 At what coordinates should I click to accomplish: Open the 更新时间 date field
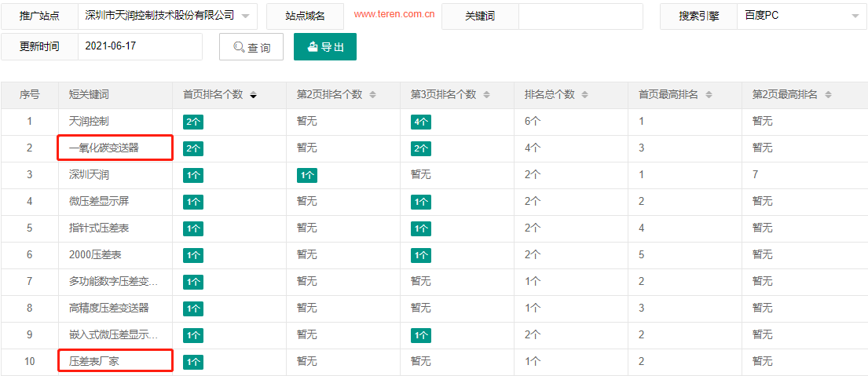(139, 46)
